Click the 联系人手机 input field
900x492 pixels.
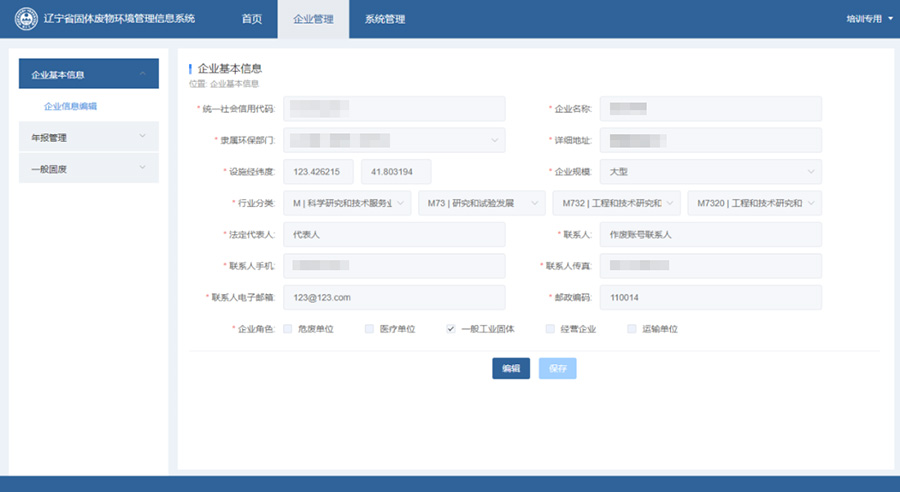pos(394,266)
